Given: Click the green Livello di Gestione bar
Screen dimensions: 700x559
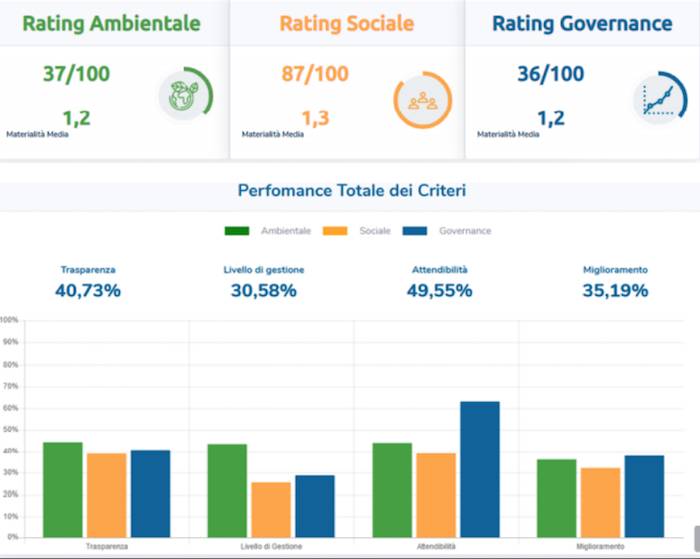Looking at the screenshot, I should pos(227,491).
